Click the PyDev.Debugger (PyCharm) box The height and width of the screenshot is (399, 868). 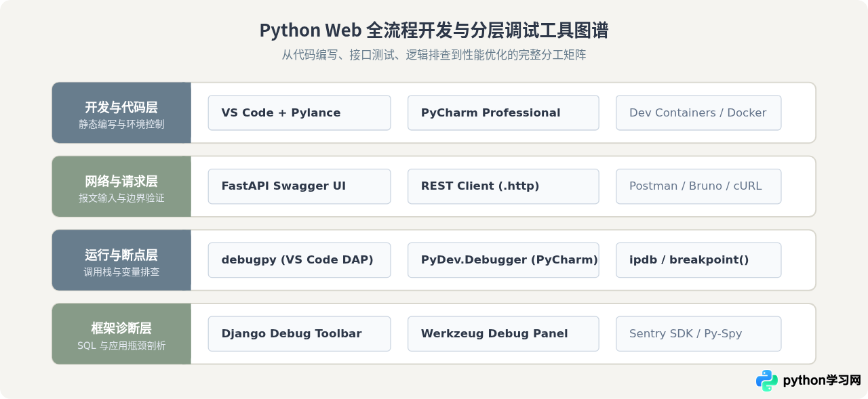click(x=503, y=260)
